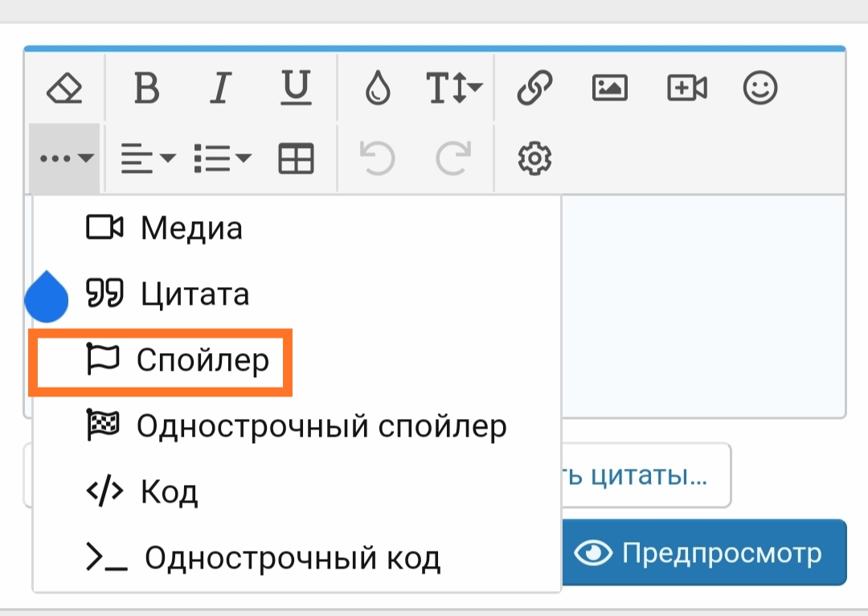Click the eraser remove formatting icon
The height and width of the screenshot is (616, 868).
click(64, 88)
